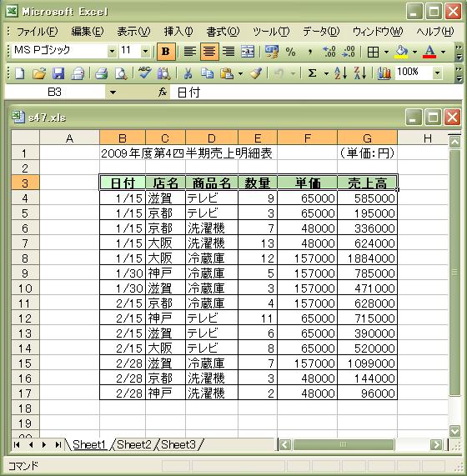The image size is (467, 476).
Task: Click the Format Painter brush icon
Action: pyautogui.click(x=256, y=73)
